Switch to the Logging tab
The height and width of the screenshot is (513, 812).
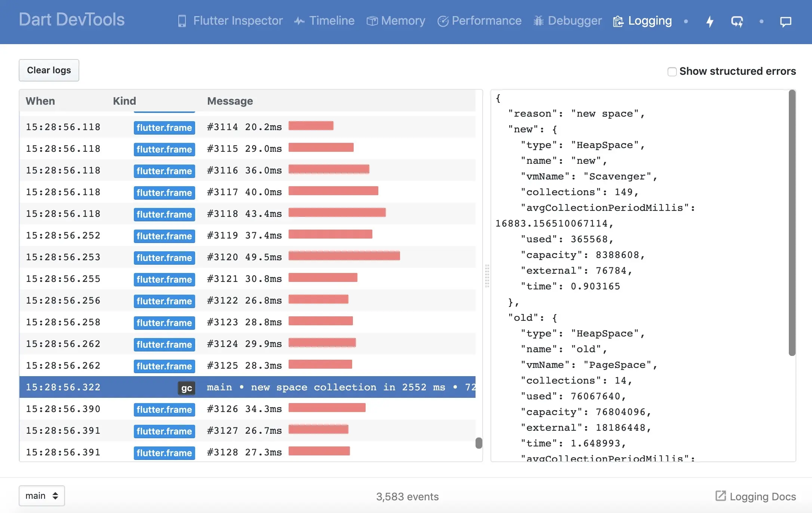[x=643, y=21]
